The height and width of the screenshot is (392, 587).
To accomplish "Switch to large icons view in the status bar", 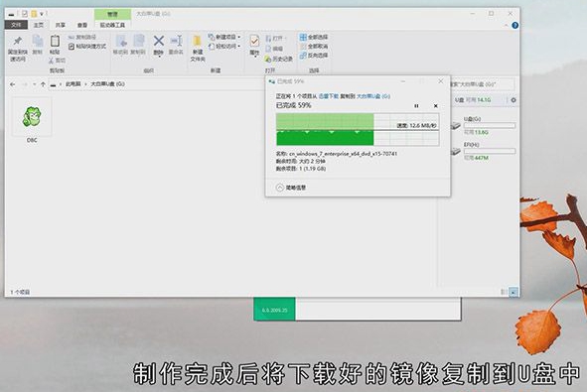I will coord(514,292).
